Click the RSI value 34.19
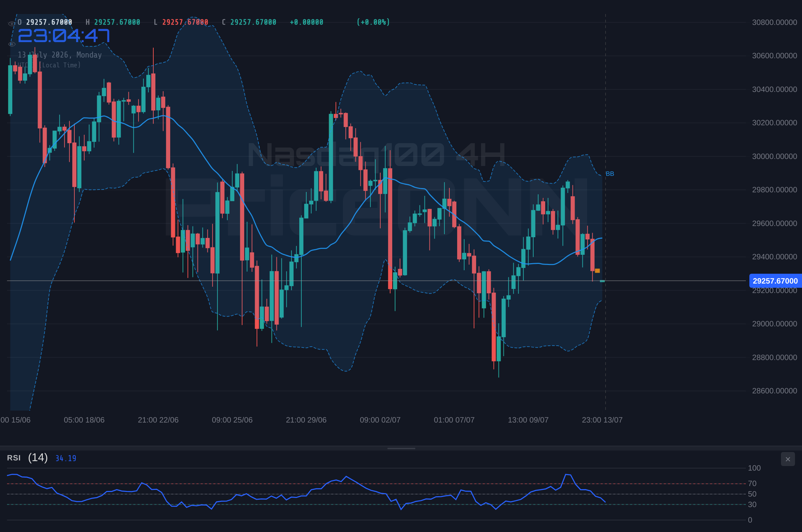802x532 pixels. click(66, 458)
